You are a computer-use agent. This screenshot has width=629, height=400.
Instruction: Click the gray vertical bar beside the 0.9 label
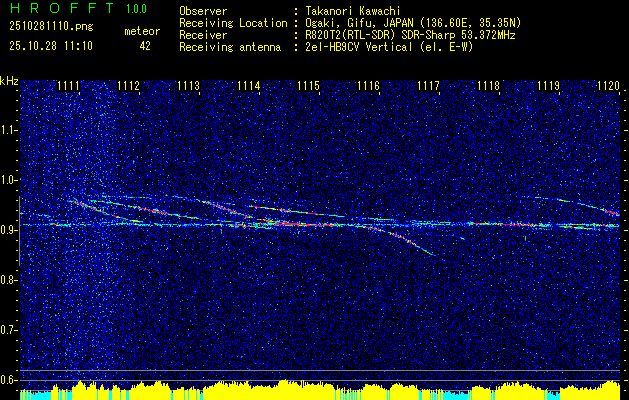tap(20, 231)
